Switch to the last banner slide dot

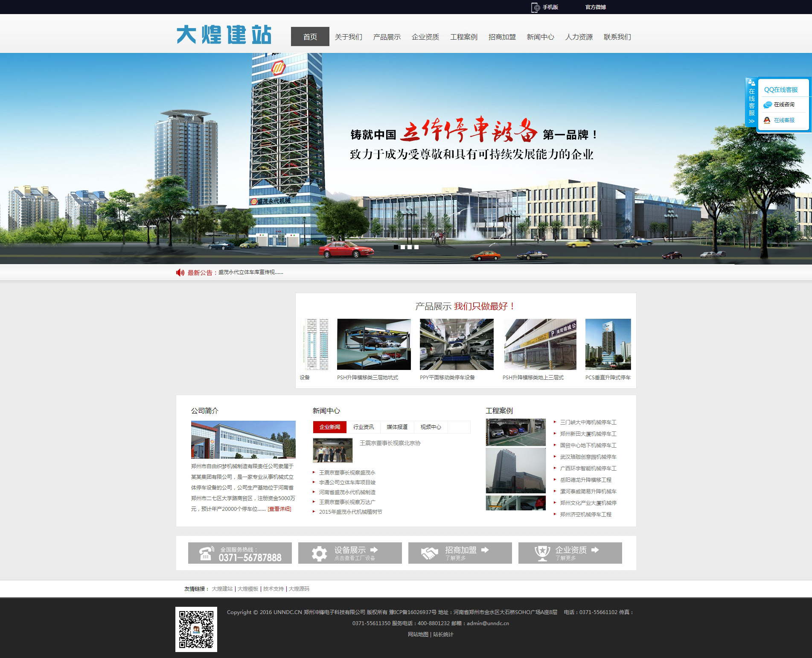tap(416, 247)
